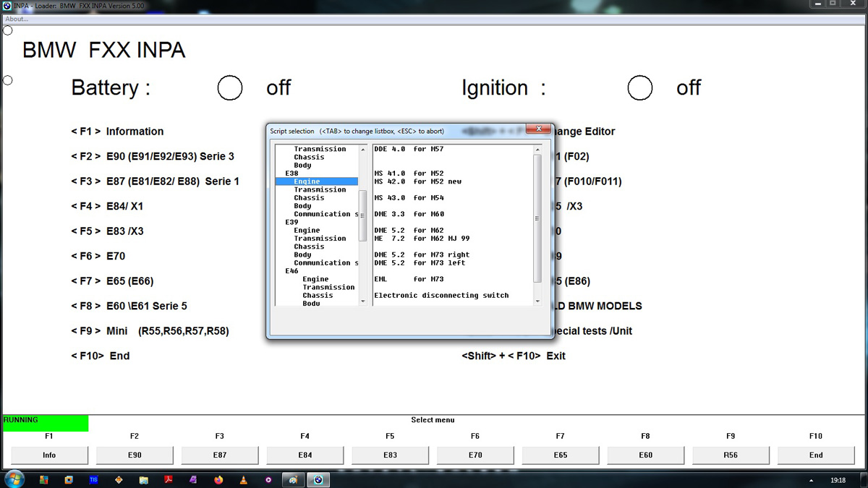
Task: Select highlighted Engine under E38
Action: (x=317, y=181)
